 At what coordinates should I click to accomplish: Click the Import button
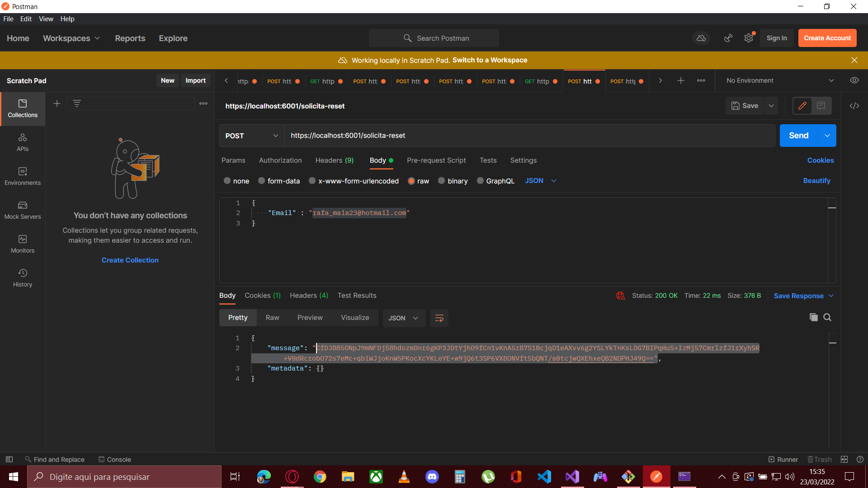pyautogui.click(x=195, y=80)
